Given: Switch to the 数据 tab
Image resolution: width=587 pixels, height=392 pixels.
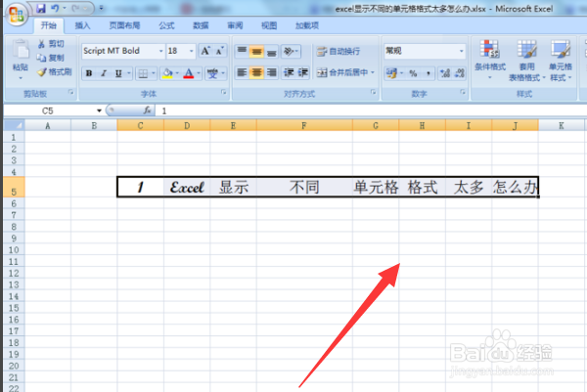Looking at the screenshot, I should 201,25.
